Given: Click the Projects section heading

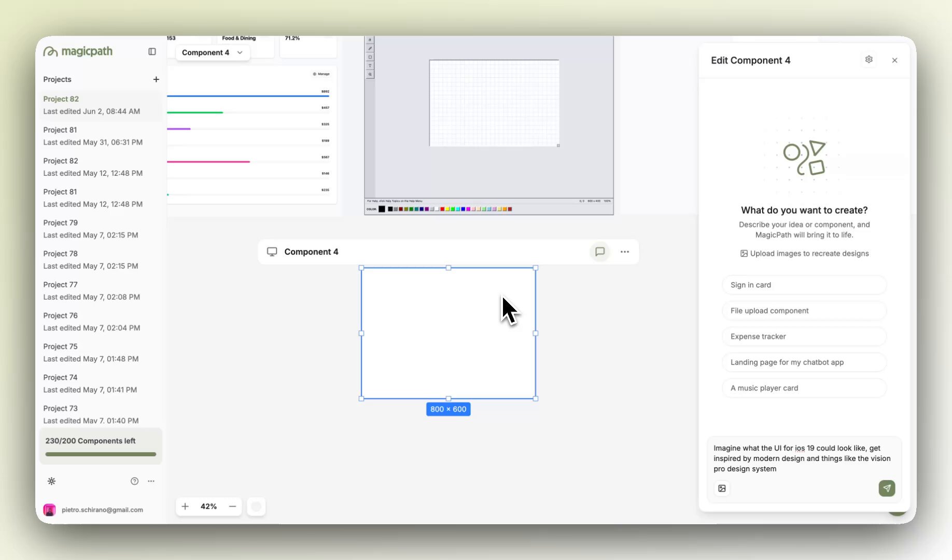Looking at the screenshot, I should [57, 79].
